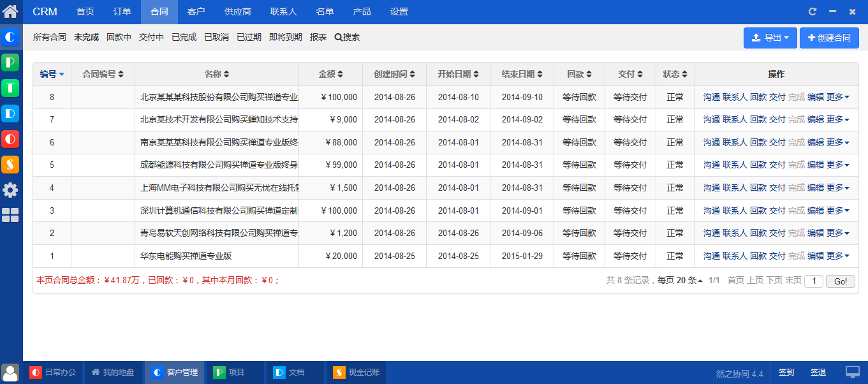The height and width of the screenshot is (384, 868).
Task: Expand 更多 menu for contract 1
Action: point(838,256)
